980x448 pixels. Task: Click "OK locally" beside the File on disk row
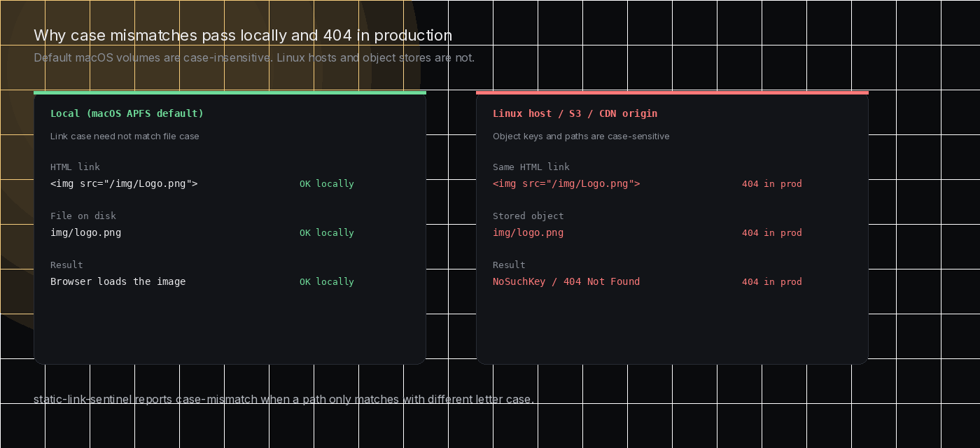(327, 232)
